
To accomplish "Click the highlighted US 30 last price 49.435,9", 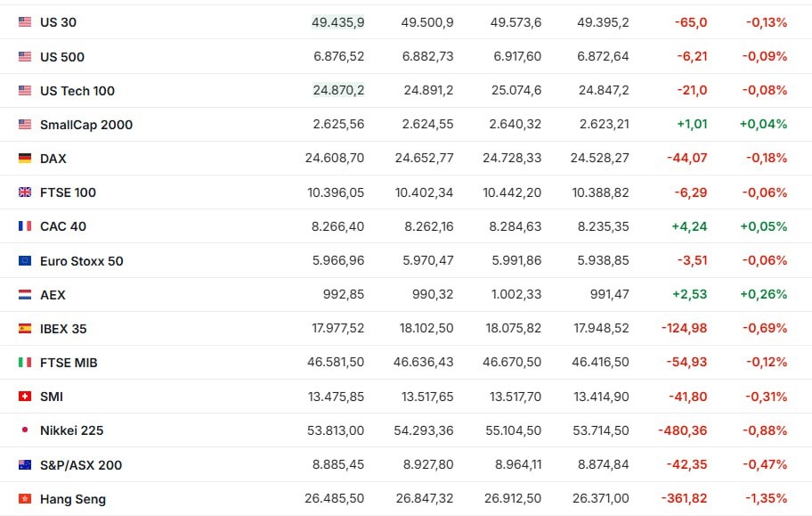I will pos(337,22).
